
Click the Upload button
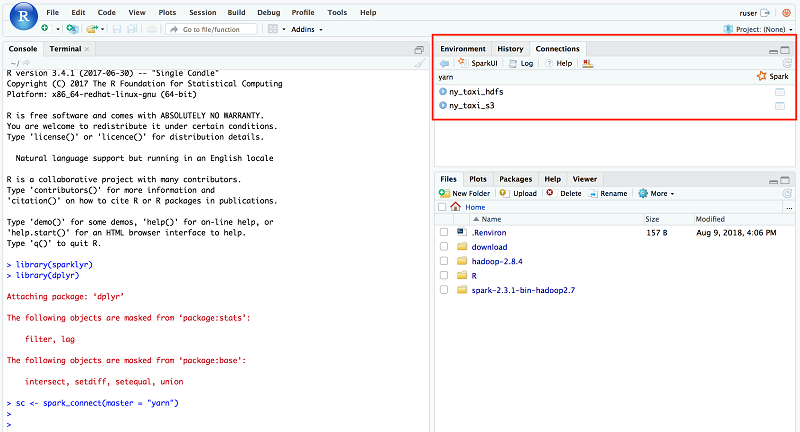[x=518, y=193]
